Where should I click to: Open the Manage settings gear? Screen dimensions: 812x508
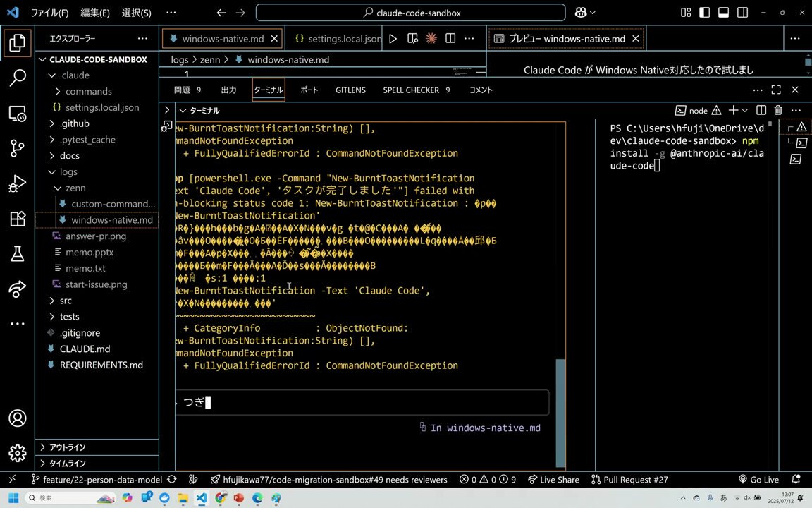pos(17,453)
